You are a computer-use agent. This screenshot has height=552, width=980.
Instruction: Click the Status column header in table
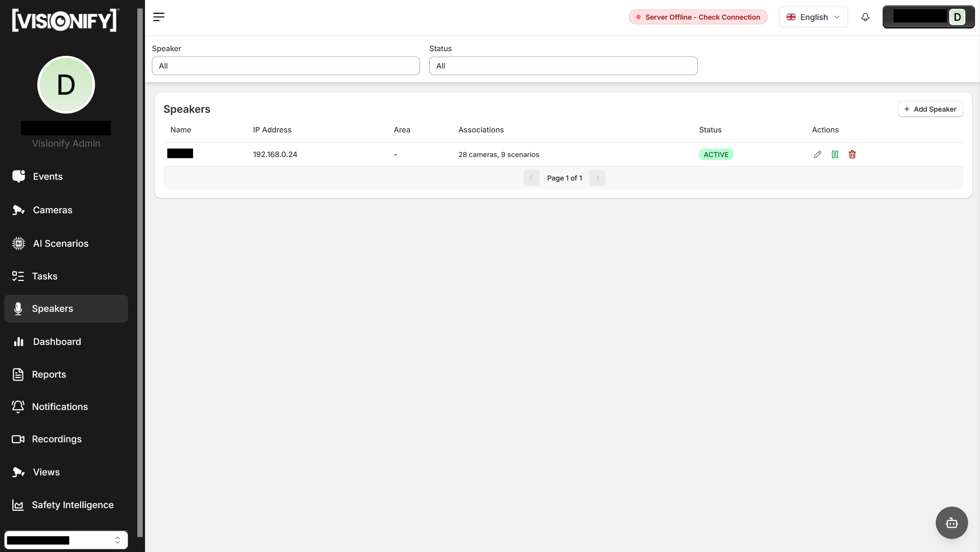tap(710, 130)
